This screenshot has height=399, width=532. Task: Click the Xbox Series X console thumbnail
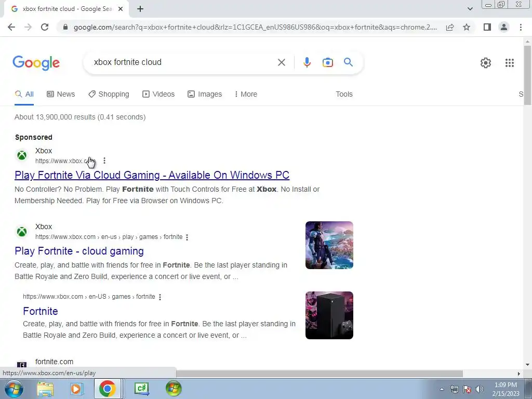pyautogui.click(x=329, y=315)
